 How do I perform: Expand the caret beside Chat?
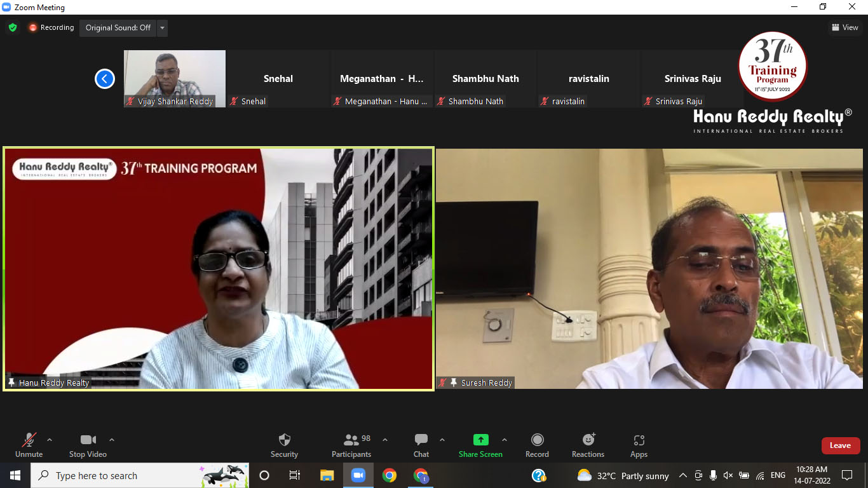point(442,440)
